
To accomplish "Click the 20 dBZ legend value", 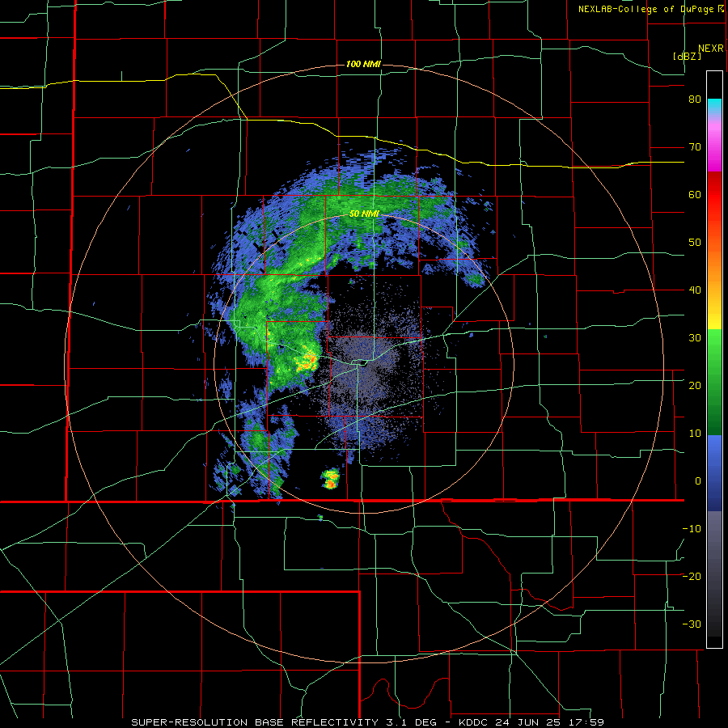I will pyautogui.click(x=695, y=385).
